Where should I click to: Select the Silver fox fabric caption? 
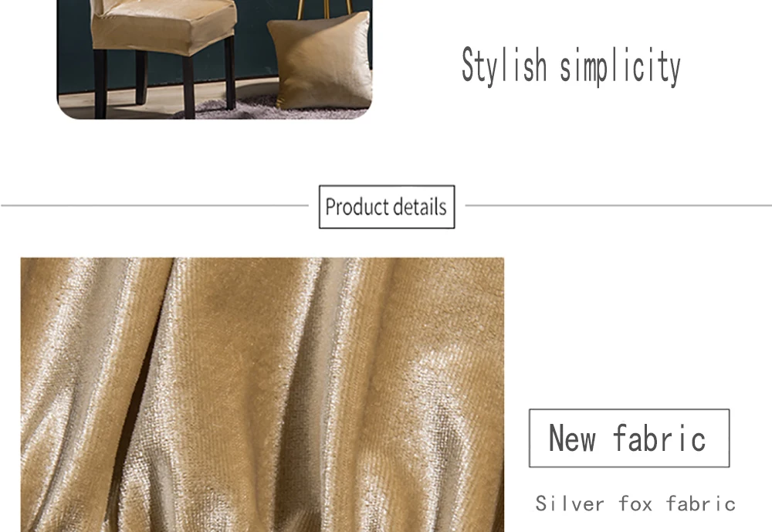tap(635, 504)
